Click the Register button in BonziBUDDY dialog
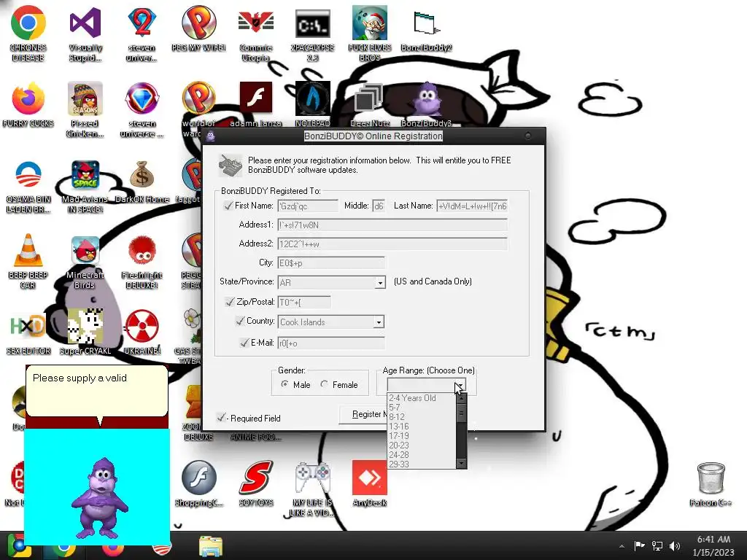Screen dimensions: 747x560 click(x=363, y=414)
